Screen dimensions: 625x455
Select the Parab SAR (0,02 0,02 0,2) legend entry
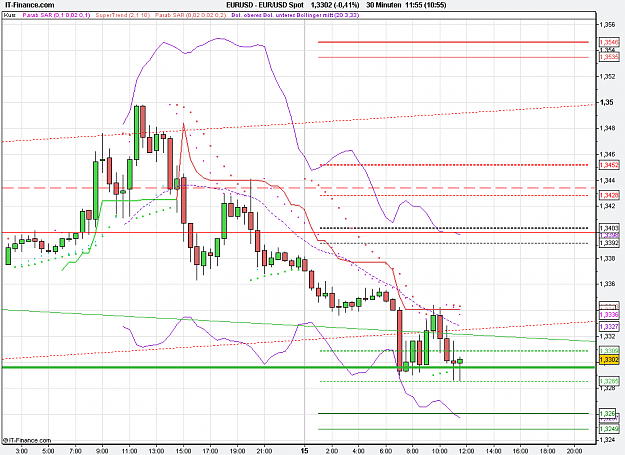191,15
